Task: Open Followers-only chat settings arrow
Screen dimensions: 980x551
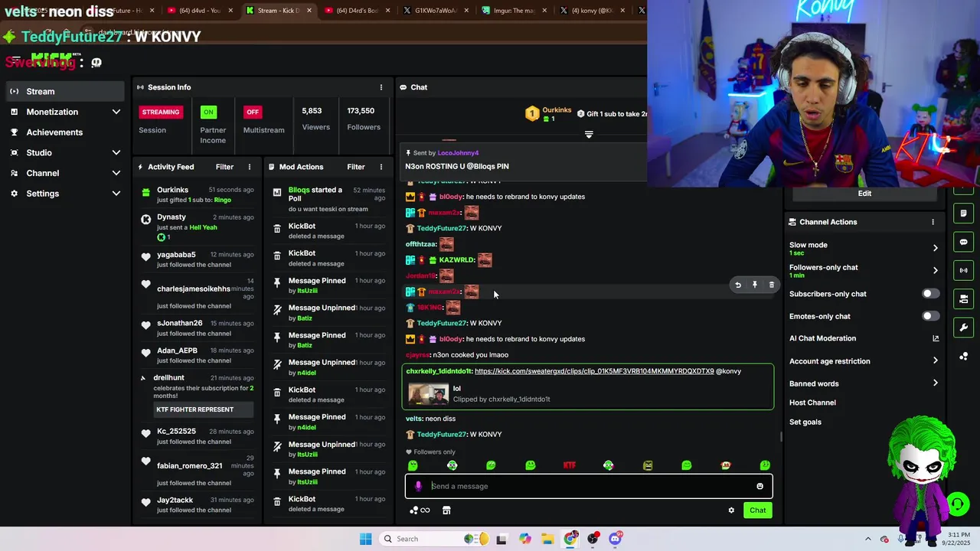Action: (x=936, y=270)
